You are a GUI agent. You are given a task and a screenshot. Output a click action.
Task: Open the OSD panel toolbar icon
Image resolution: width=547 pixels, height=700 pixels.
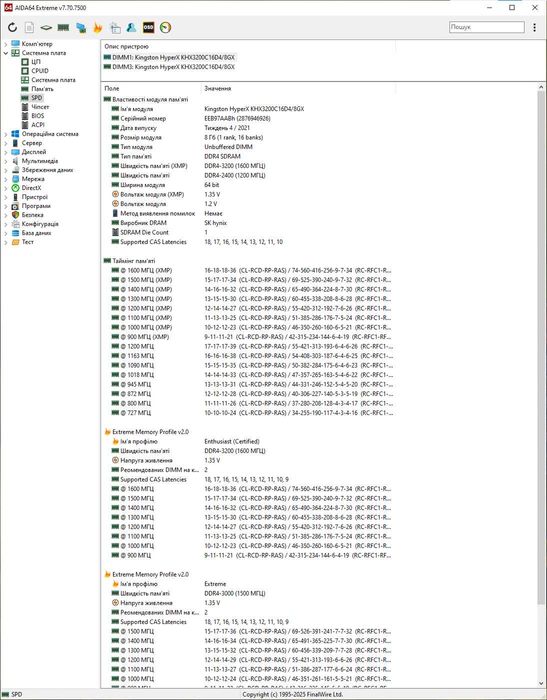point(148,28)
